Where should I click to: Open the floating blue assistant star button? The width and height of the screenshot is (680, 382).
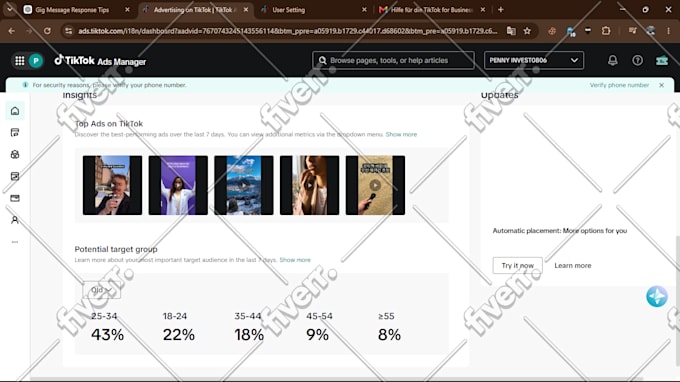tap(657, 297)
